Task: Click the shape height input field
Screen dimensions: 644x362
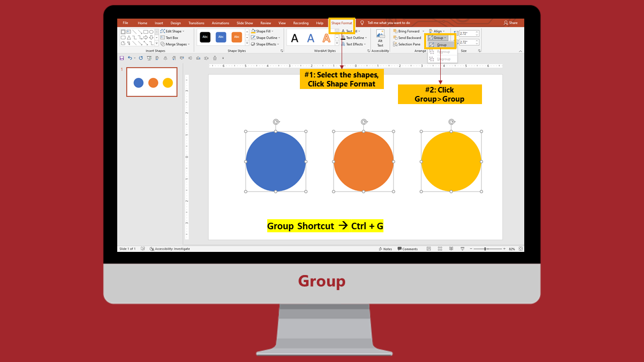Action: pos(469,34)
